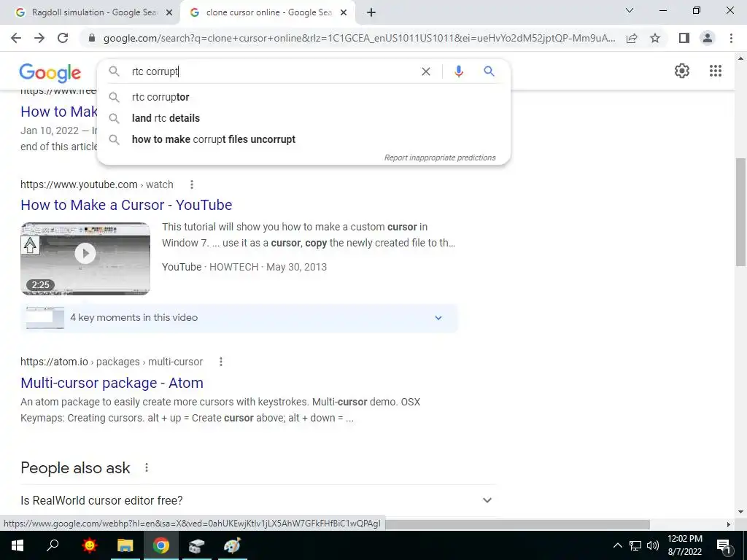Screen dimensions: 747x560
Task: Open the Chrome side panel
Action: coord(684,38)
